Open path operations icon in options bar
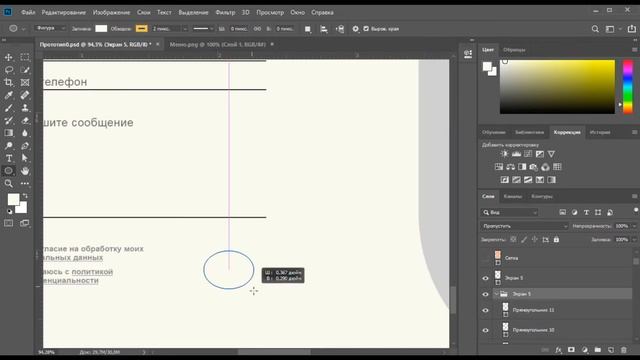Image resolution: width=640 pixels, height=360 pixels. 308,29
